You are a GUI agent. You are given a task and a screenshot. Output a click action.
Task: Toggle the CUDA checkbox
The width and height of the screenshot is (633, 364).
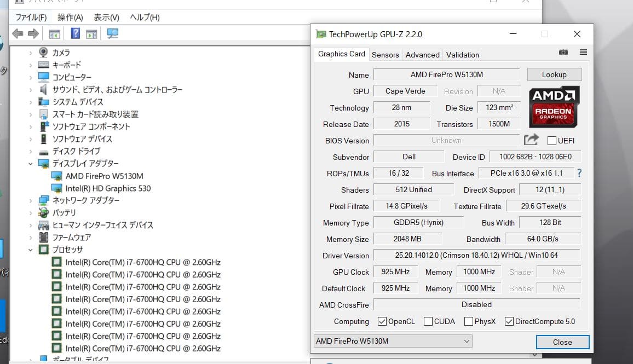coord(428,321)
